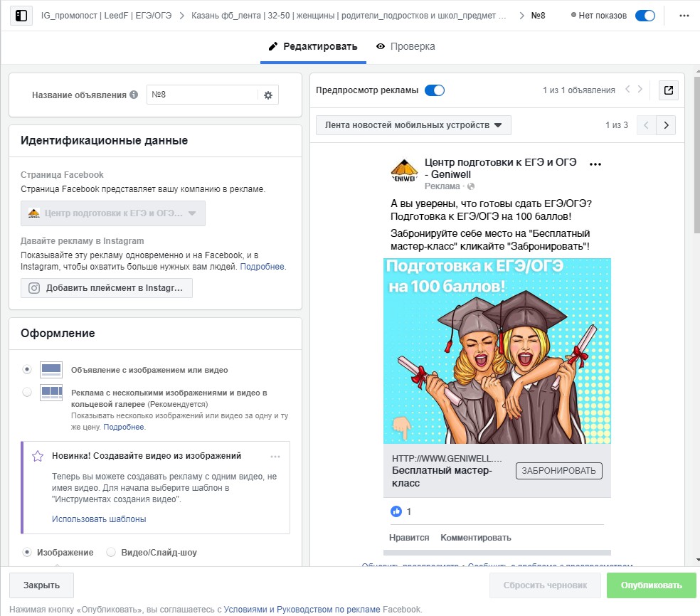This screenshot has width=700, height=616.
Task: Go to previous ad arrow in the 1 из 1 counter
Action: pyautogui.click(x=627, y=90)
